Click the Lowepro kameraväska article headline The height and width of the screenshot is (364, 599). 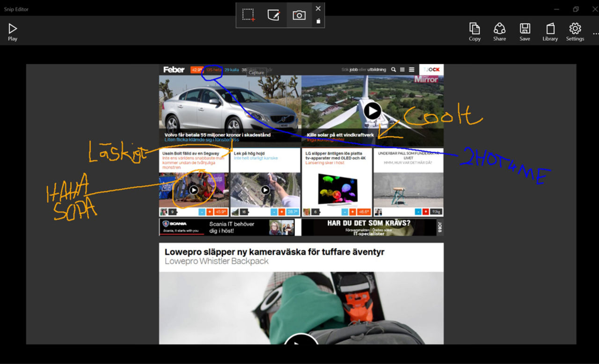click(x=274, y=252)
